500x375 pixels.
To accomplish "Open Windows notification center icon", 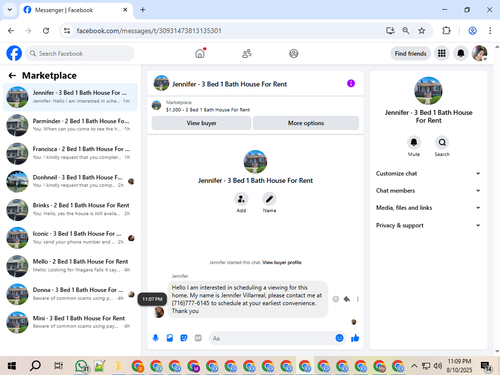I will point(486,366).
